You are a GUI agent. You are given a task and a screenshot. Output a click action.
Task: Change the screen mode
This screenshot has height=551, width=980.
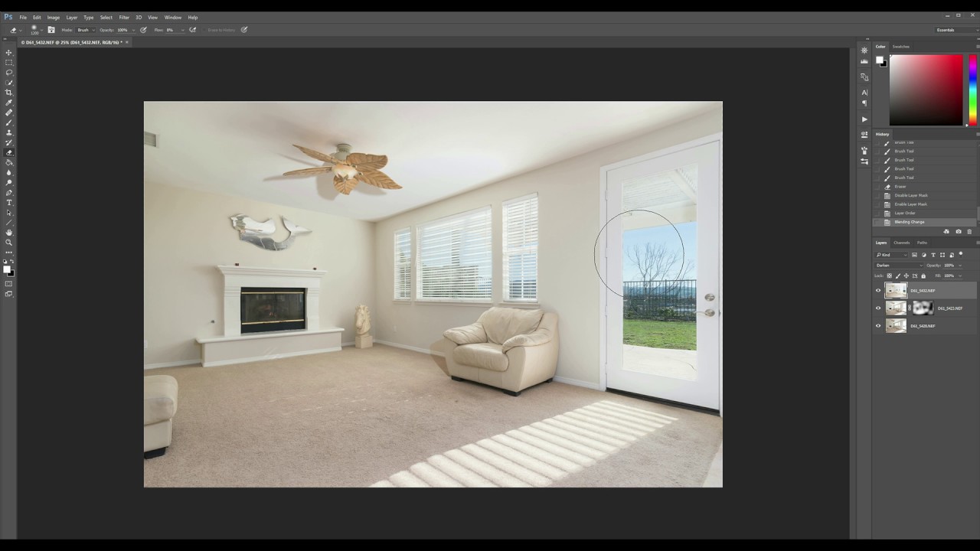[x=8, y=294]
